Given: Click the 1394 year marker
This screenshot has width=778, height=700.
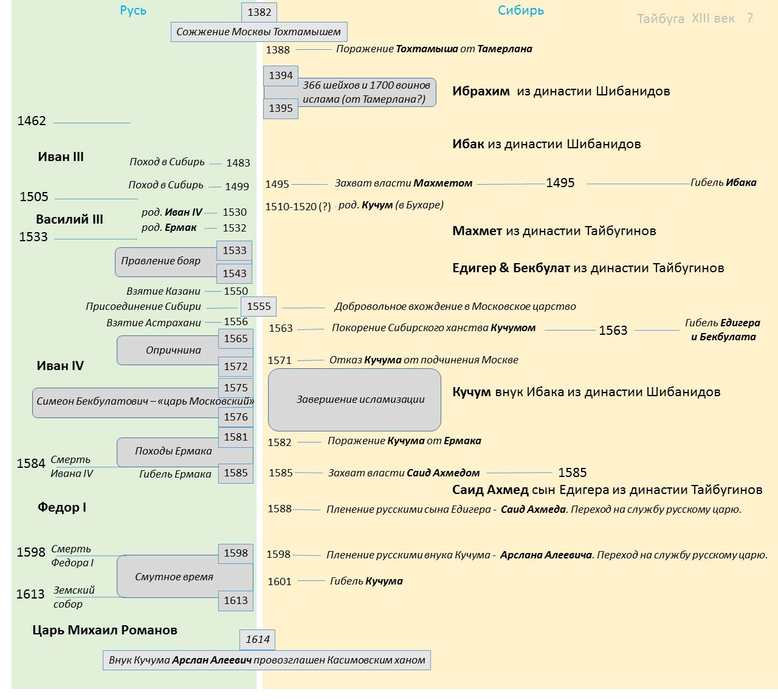Looking at the screenshot, I should pos(281,75).
